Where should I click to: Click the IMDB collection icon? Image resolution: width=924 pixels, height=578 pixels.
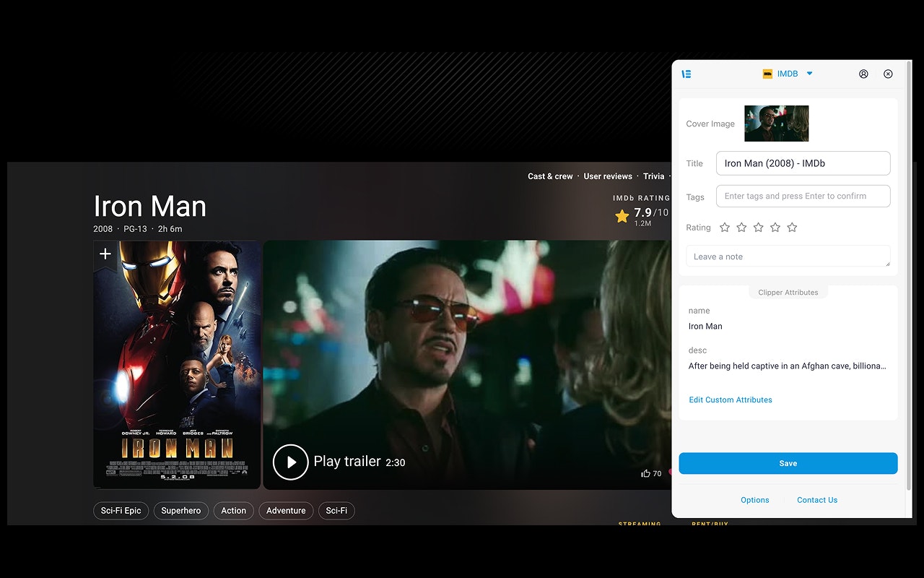point(767,74)
